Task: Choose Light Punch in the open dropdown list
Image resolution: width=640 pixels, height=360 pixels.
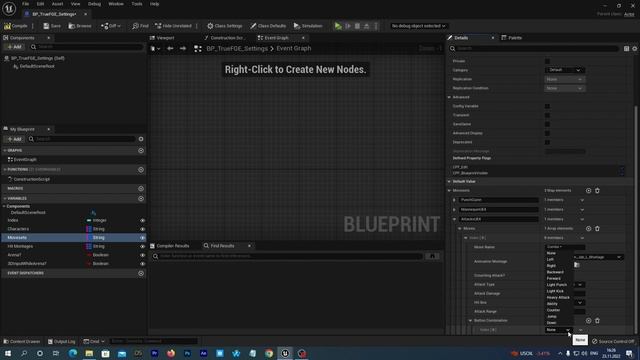Action: (x=558, y=284)
